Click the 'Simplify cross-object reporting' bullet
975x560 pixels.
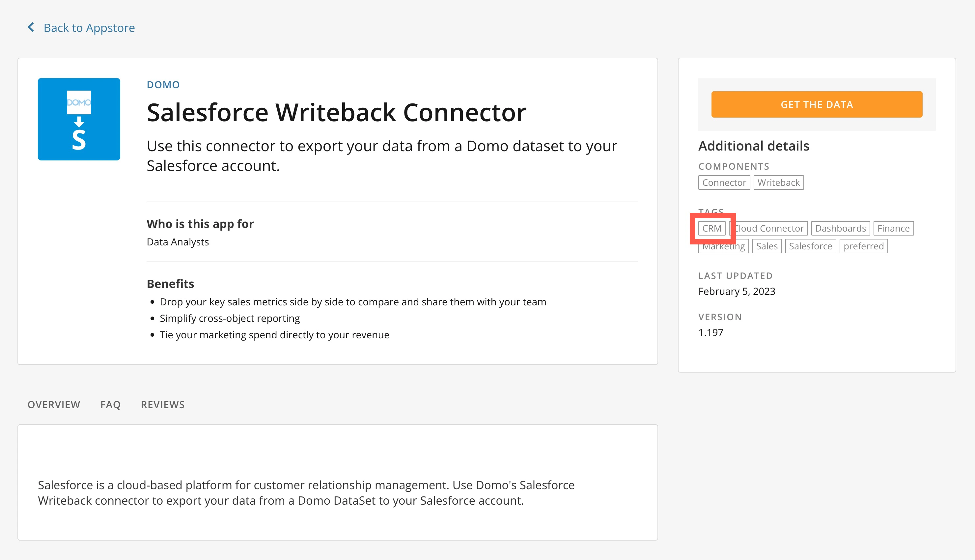(x=230, y=319)
